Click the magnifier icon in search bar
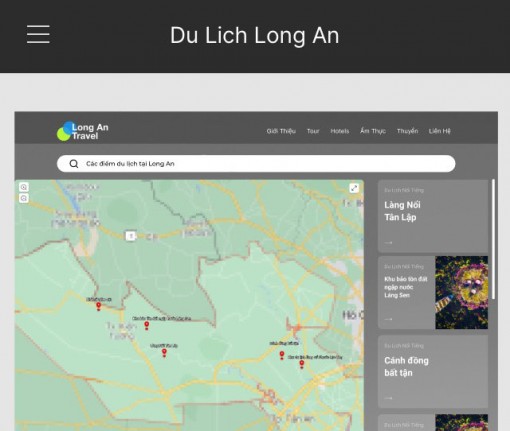This screenshot has height=431, width=510. point(74,164)
